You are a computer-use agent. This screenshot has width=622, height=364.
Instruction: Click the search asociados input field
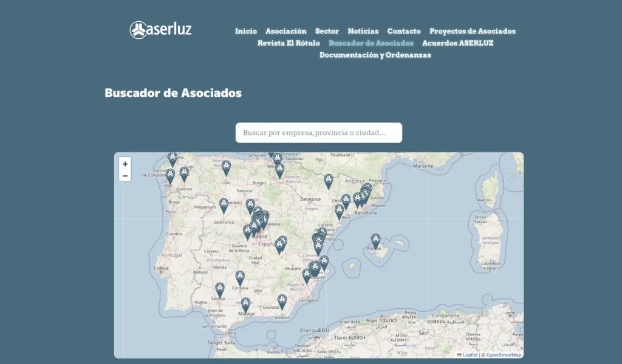318,132
